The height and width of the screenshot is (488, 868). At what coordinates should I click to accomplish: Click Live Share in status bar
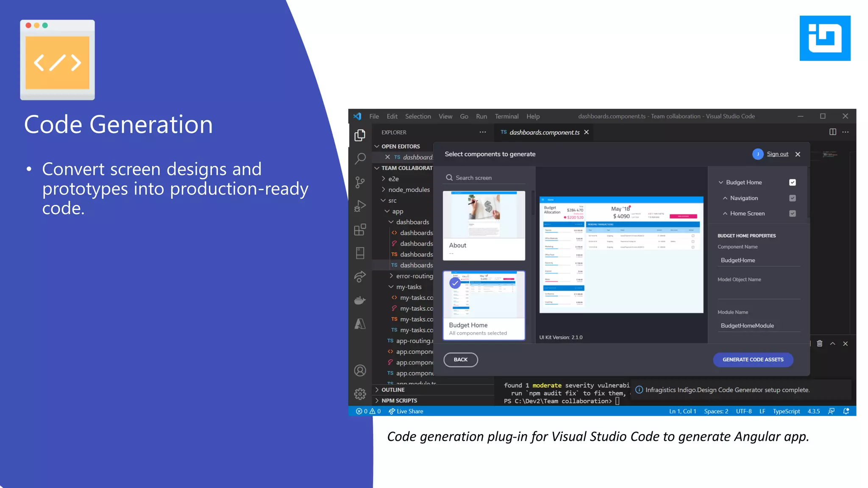406,411
